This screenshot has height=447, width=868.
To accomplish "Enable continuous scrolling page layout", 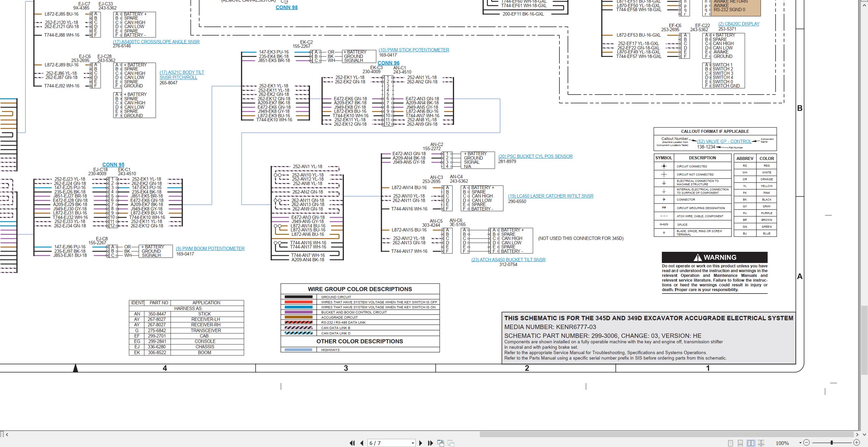I will pyautogui.click(x=741, y=443).
